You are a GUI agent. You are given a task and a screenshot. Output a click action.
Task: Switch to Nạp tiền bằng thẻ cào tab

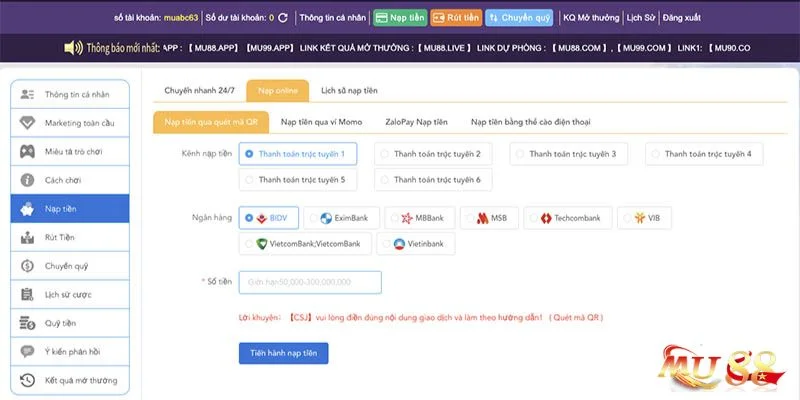tap(531, 122)
